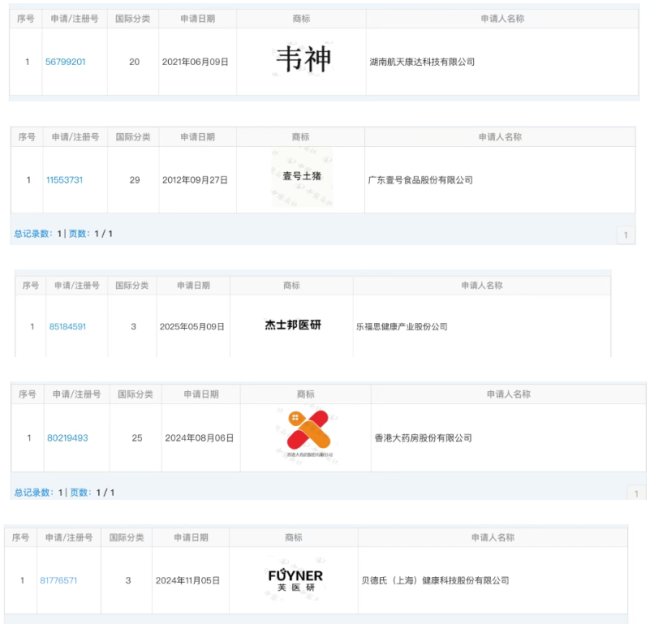Click 页数 label under 香港大药房 table
This screenshot has height=633, width=650.
click(x=80, y=492)
